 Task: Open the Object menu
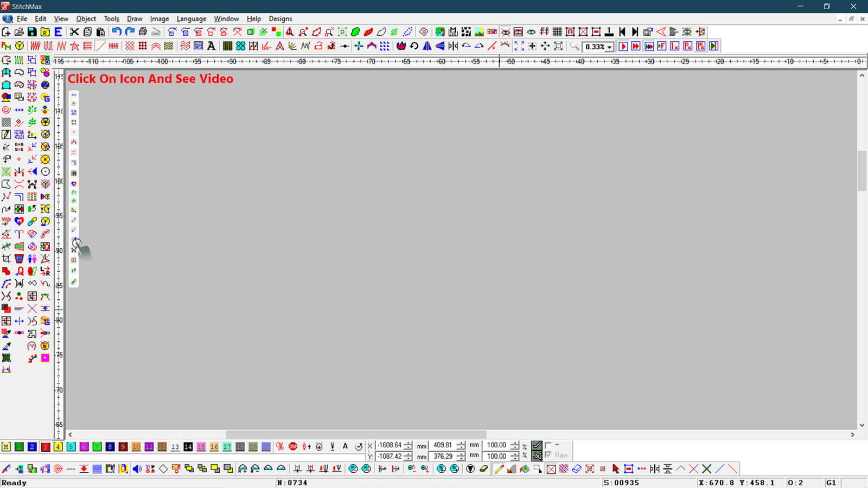tap(86, 18)
